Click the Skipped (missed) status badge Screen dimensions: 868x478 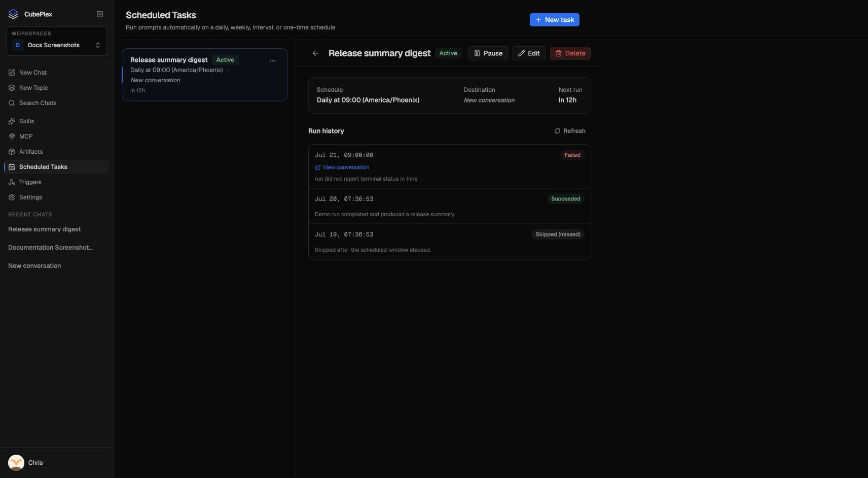click(x=558, y=234)
